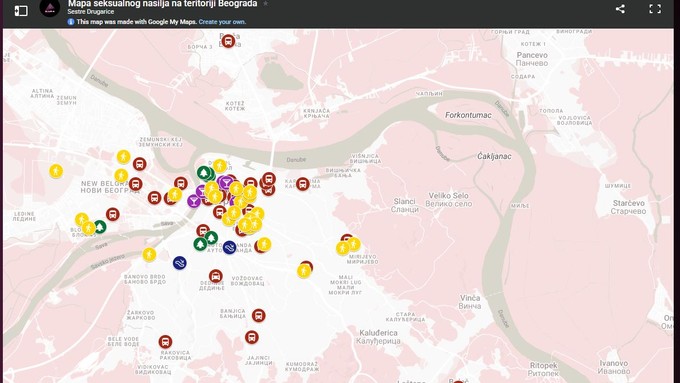The width and height of the screenshot is (680, 383).
Task: Select the blue water marker above Dedinje
Action: (x=180, y=263)
